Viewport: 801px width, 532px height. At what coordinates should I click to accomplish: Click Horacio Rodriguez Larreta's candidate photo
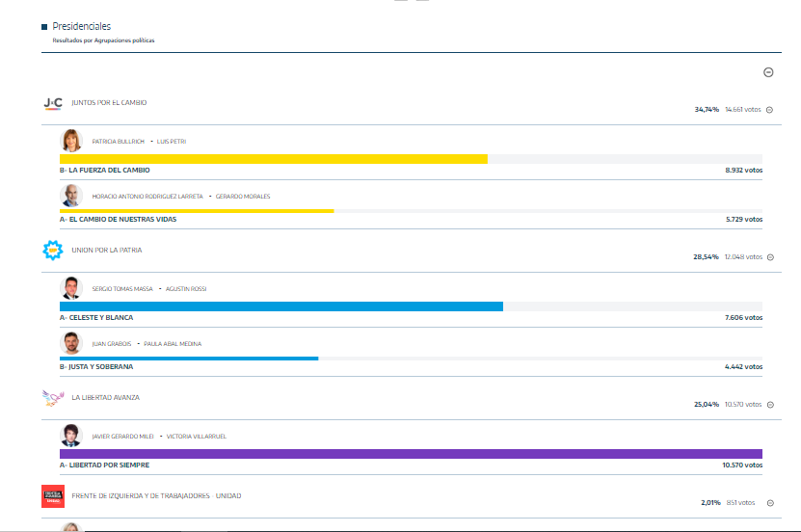click(72, 197)
